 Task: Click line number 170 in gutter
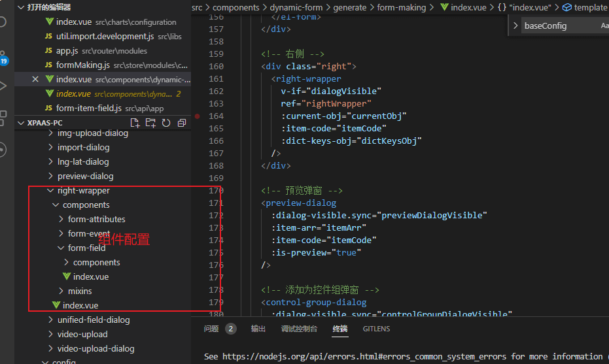(216, 191)
